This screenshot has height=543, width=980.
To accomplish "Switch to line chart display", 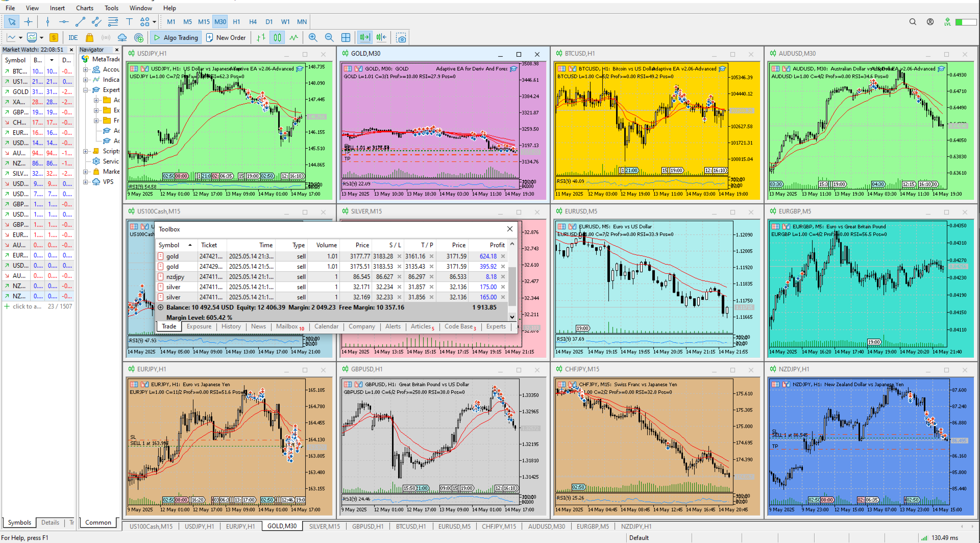I will point(293,37).
